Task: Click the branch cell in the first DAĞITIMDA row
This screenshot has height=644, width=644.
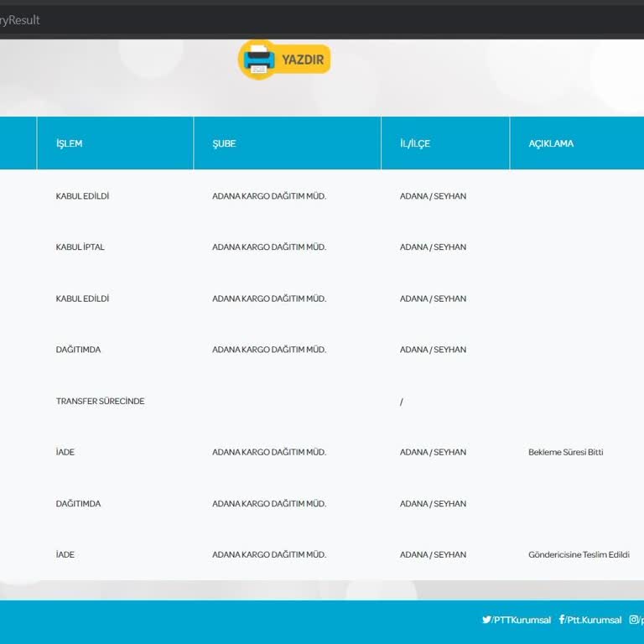Action: point(268,350)
